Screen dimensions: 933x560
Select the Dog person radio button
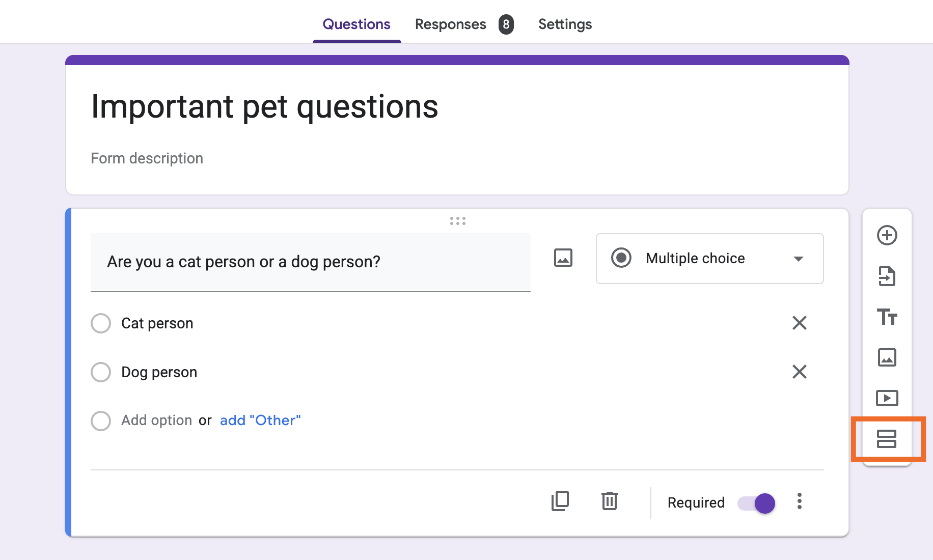point(101,372)
